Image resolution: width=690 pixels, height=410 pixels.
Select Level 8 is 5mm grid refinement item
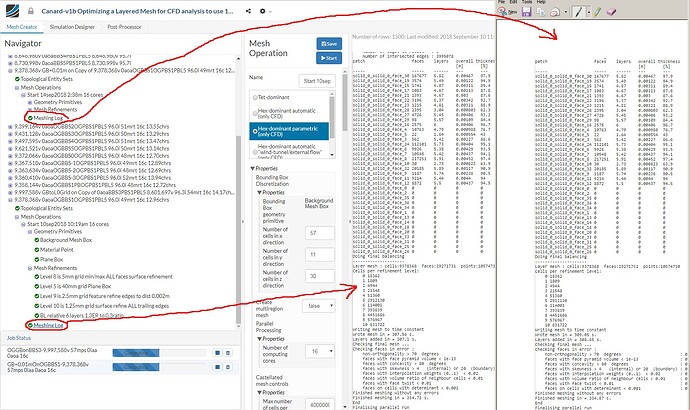[106, 277]
